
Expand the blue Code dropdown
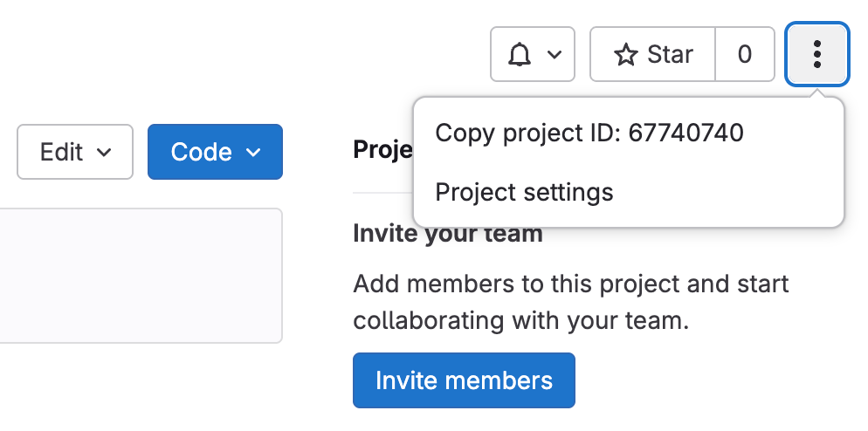pos(215,152)
